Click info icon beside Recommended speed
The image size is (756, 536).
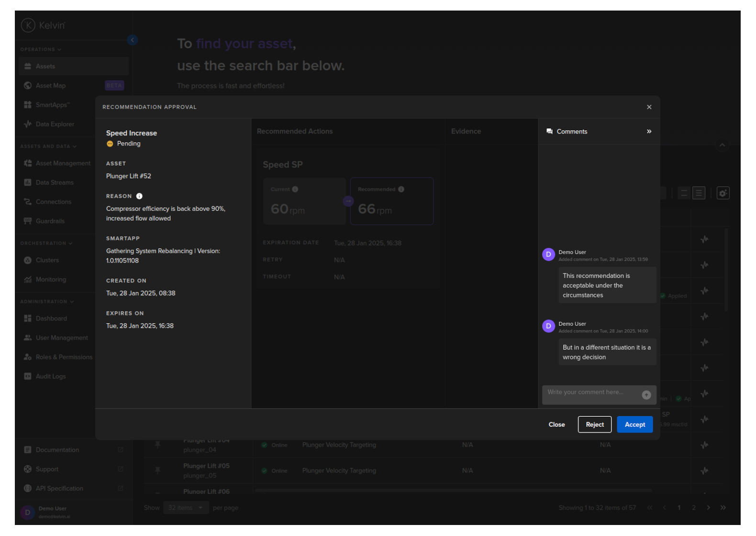(401, 190)
